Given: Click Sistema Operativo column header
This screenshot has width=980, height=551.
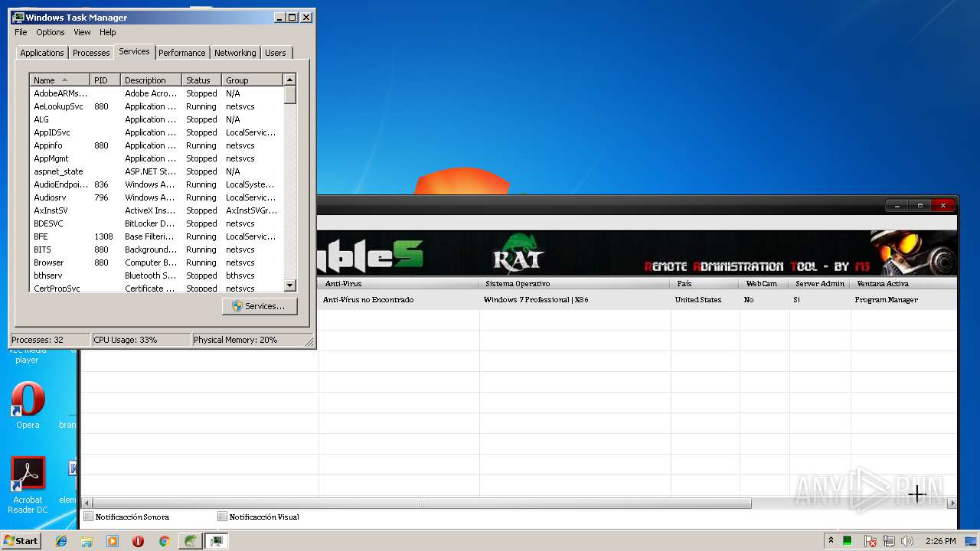Looking at the screenshot, I should tap(575, 283).
